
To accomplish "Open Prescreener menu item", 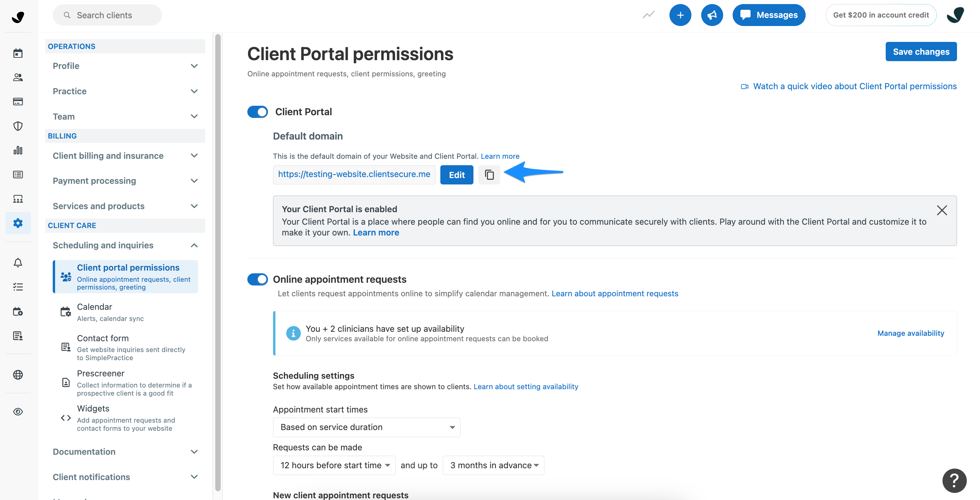I will coord(126,382).
